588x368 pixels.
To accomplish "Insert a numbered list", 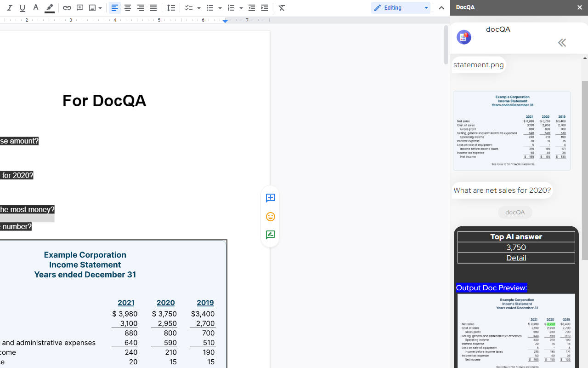I will click(231, 8).
